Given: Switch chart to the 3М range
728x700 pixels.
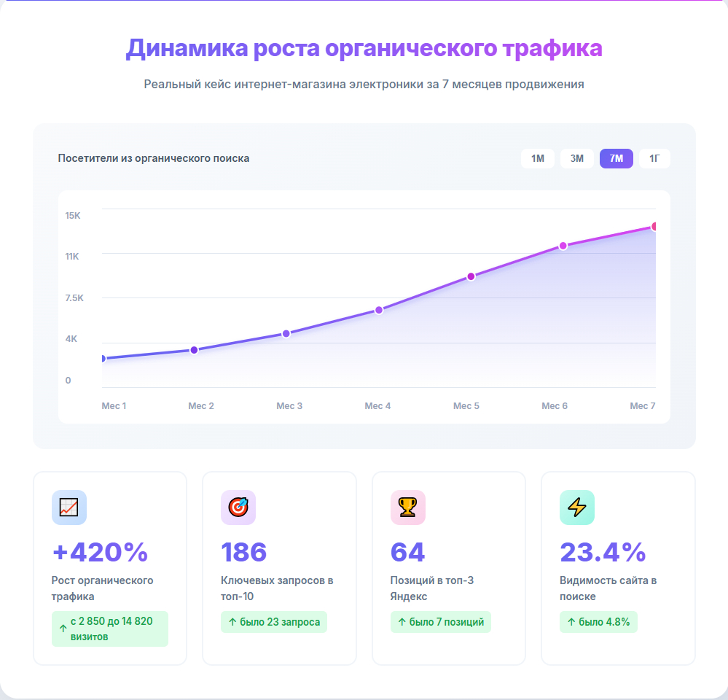Looking at the screenshot, I should click(577, 158).
